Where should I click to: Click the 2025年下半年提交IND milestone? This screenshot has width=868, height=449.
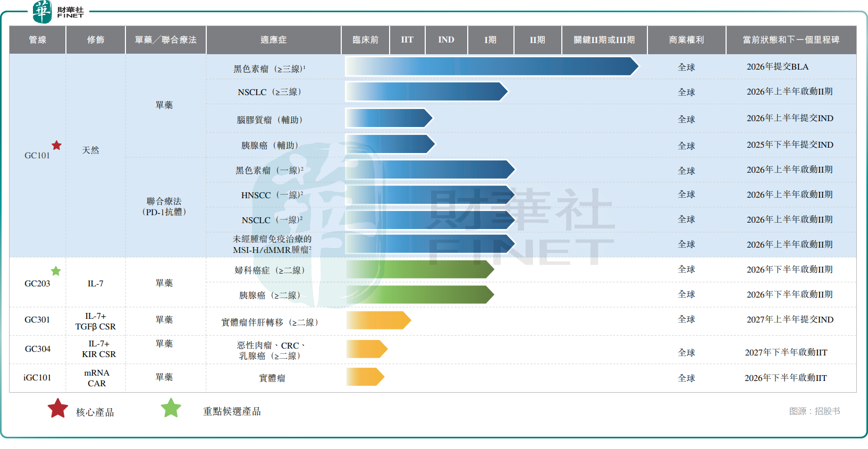point(789,145)
